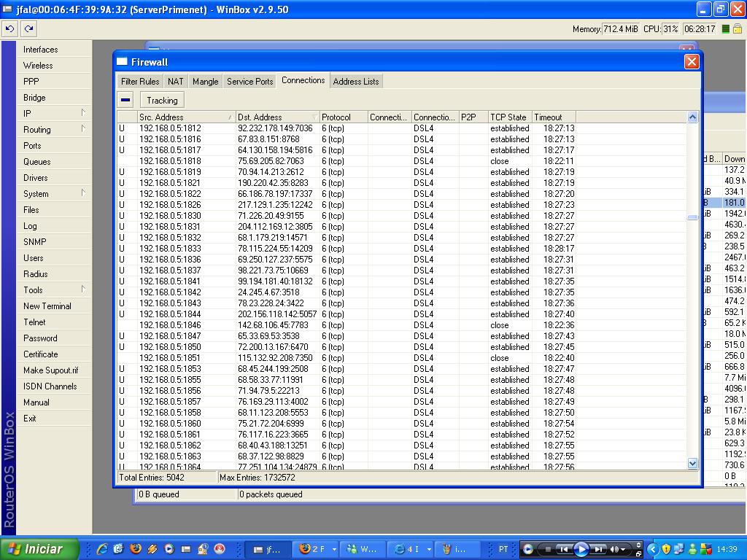The height and width of the screenshot is (560, 747).
Task: Expand the Tools submenu
Action: (x=53, y=290)
